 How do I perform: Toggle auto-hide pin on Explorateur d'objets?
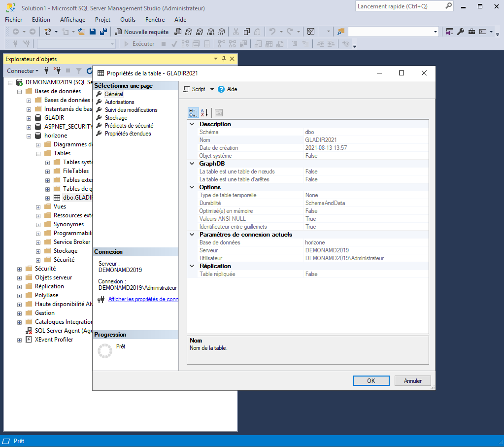click(224, 59)
